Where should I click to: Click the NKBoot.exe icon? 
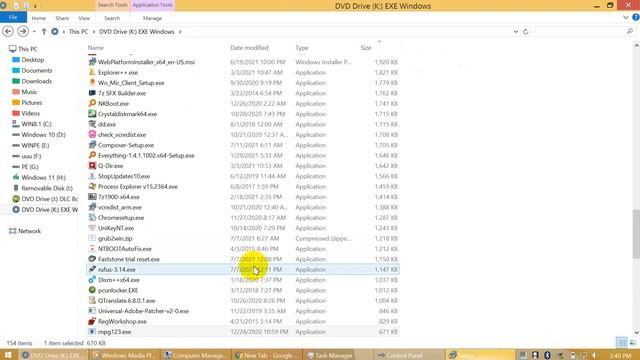pyautogui.click(x=92, y=104)
